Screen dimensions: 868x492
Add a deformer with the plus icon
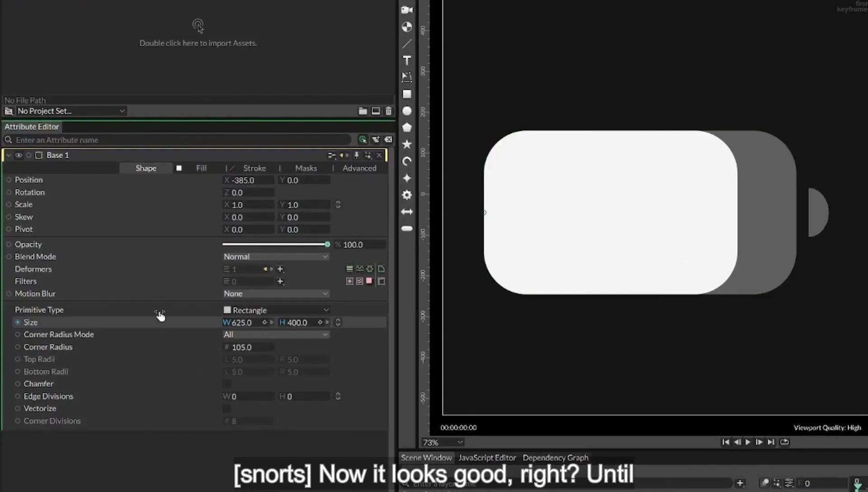point(280,269)
